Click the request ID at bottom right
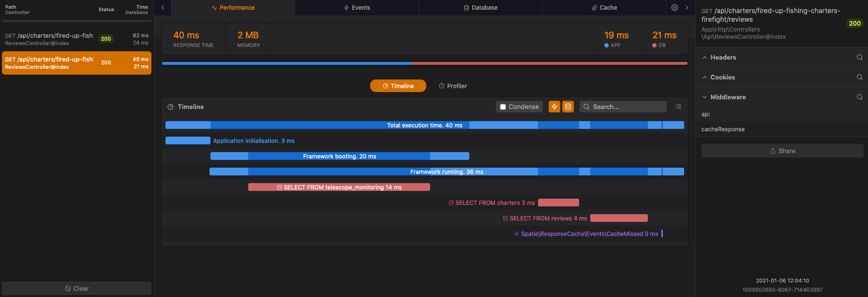Image resolution: width=868 pixels, height=297 pixels. point(782,290)
